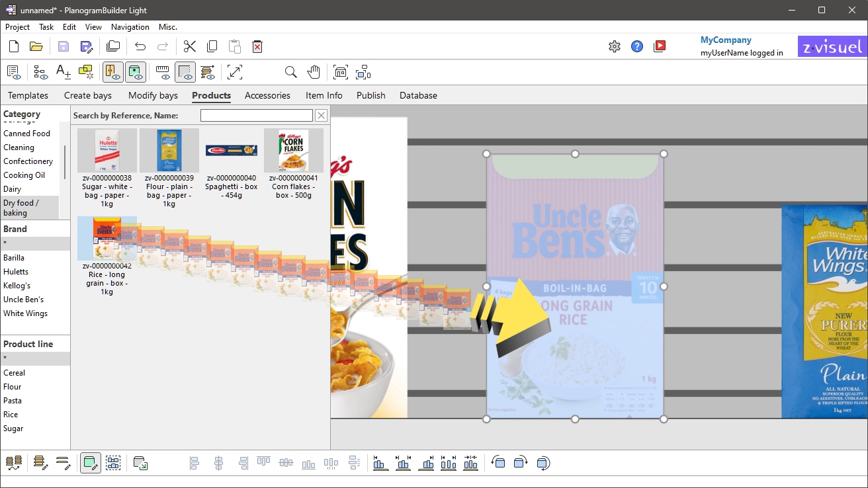Image resolution: width=868 pixels, height=488 pixels.
Task: Select the Corn flakes box product thumbnail
Action: tap(294, 150)
